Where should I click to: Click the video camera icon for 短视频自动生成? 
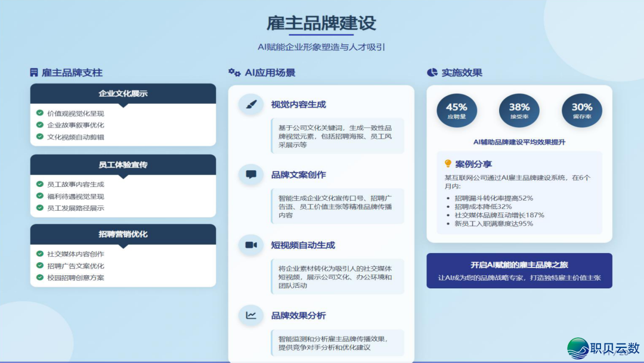pyautogui.click(x=251, y=245)
